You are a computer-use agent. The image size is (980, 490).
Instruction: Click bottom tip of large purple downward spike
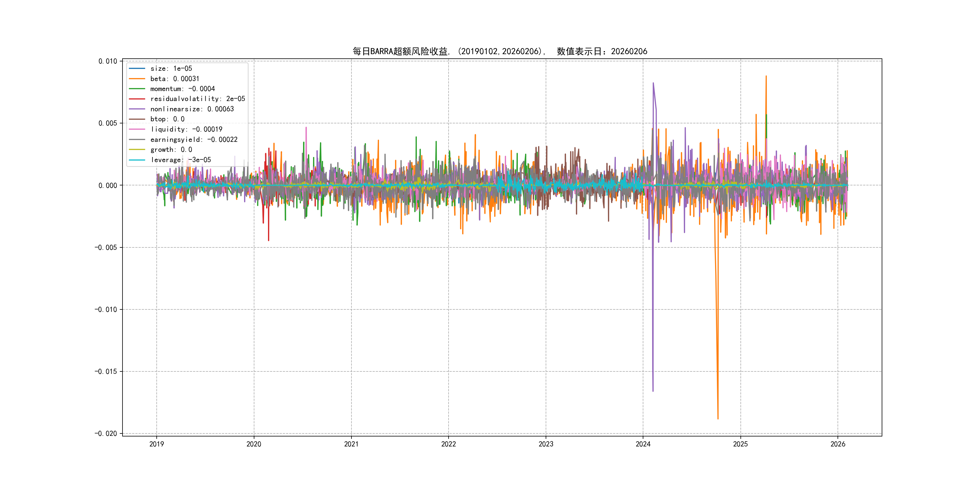[x=653, y=391]
